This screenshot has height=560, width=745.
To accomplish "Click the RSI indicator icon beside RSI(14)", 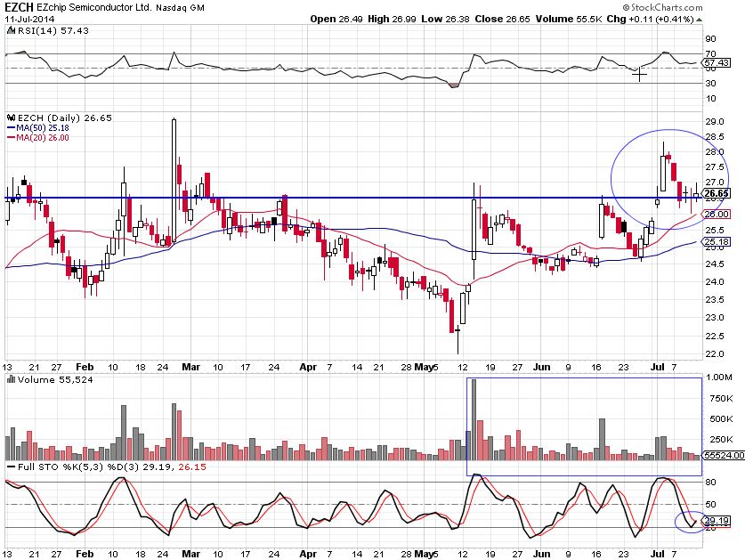I will point(12,30).
